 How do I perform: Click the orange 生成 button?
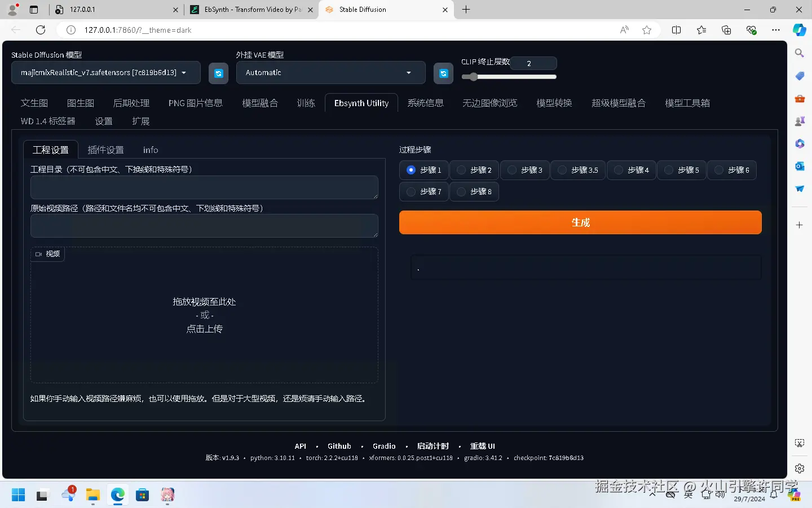[580, 222]
